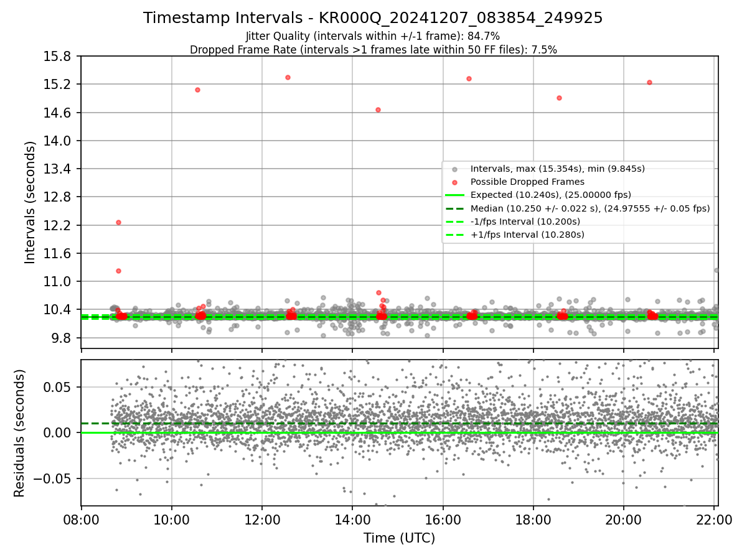Click the red outlier point near 10:35 at 15.1 seconds
The width and height of the screenshot is (747, 560).
tap(197, 90)
